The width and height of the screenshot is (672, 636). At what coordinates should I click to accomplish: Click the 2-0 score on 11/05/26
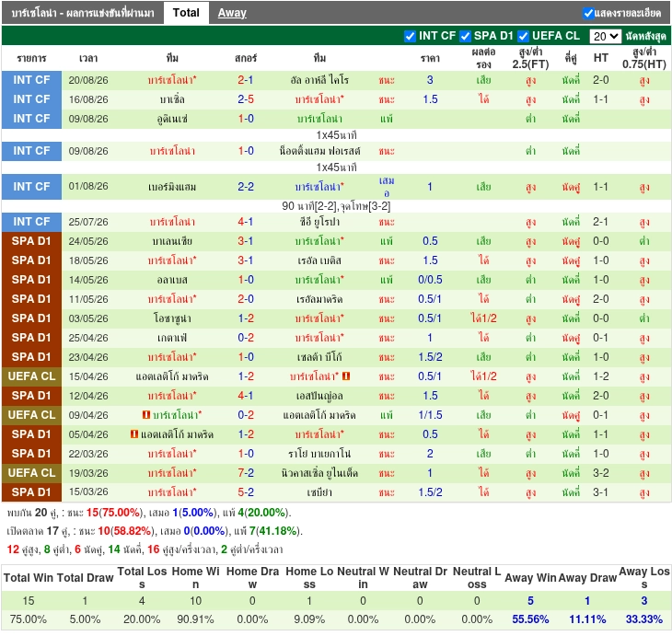pyautogui.click(x=246, y=299)
